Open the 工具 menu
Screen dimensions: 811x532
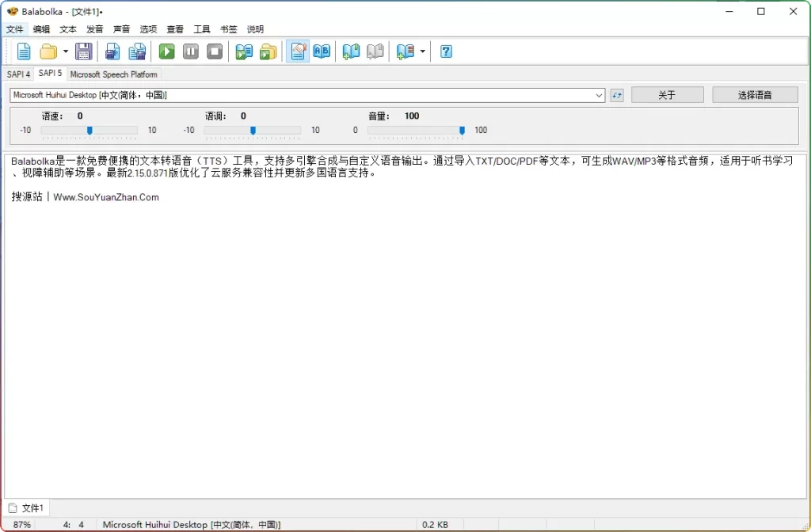coord(202,29)
